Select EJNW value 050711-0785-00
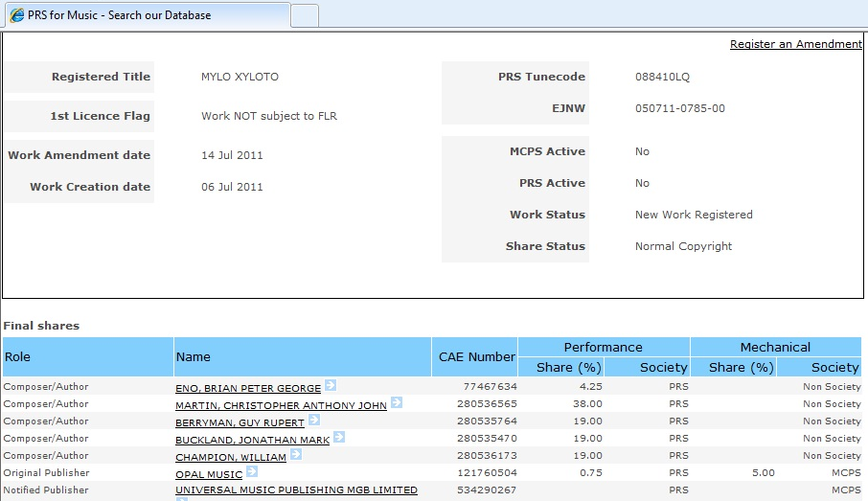Viewport: 868px width, 501px height. 680,108
